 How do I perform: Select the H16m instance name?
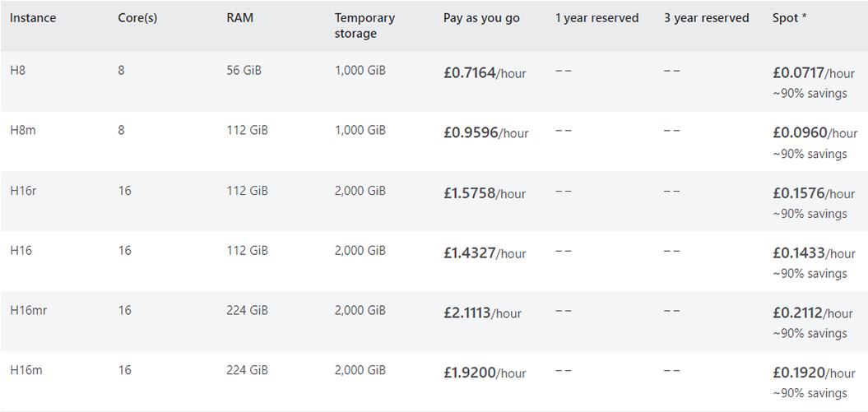(26, 370)
